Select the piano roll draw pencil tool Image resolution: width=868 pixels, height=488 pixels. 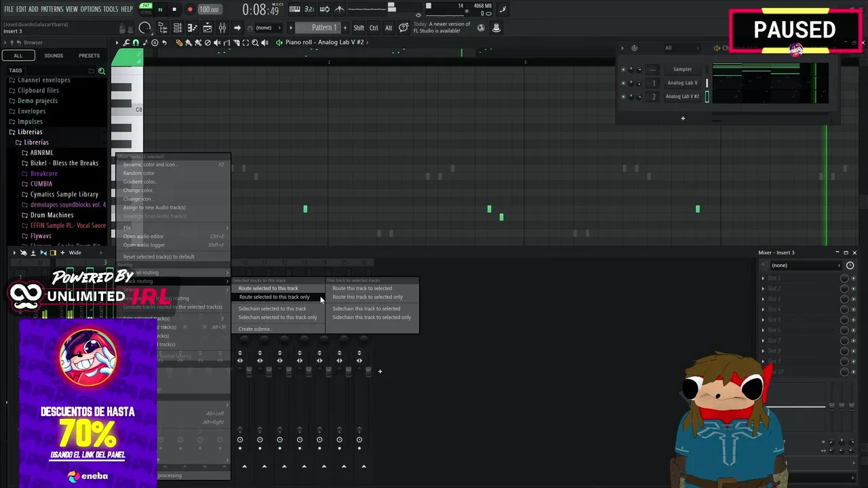pos(179,43)
